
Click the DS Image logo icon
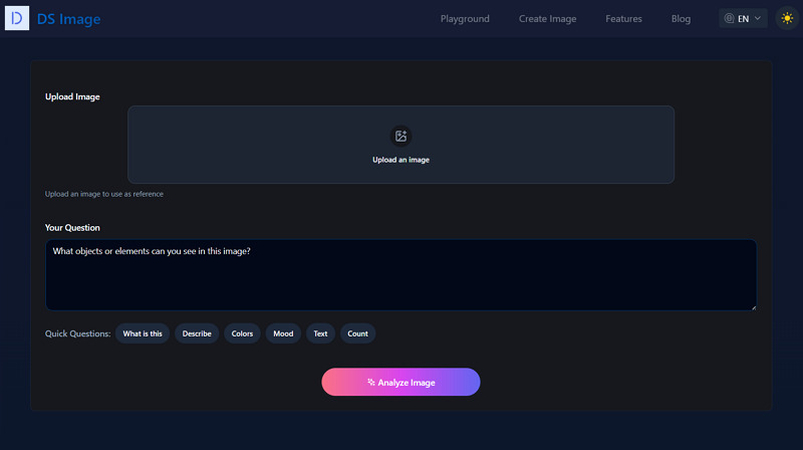(17, 18)
